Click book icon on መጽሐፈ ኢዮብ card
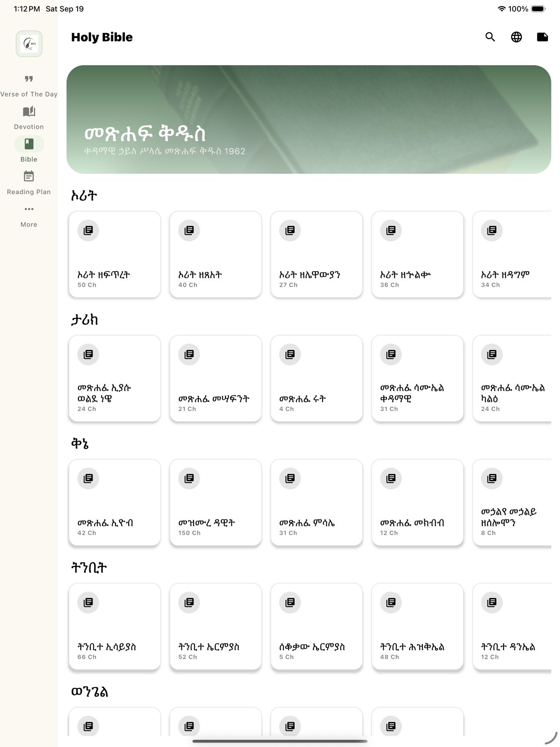 88,478
